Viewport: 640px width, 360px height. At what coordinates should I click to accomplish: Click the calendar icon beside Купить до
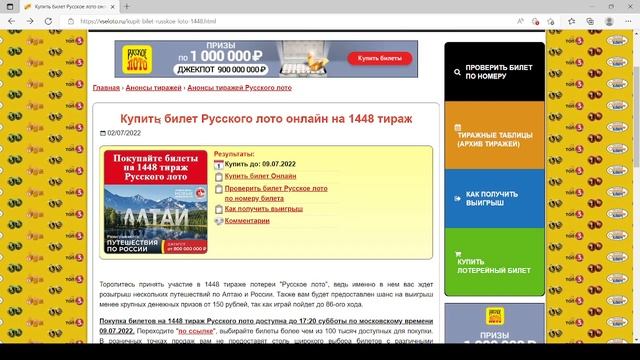(x=219, y=164)
